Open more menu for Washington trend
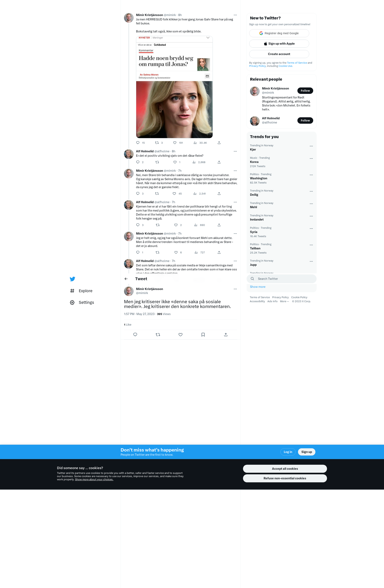The width and height of the screenshot is (384, 588). pos(311,175)
